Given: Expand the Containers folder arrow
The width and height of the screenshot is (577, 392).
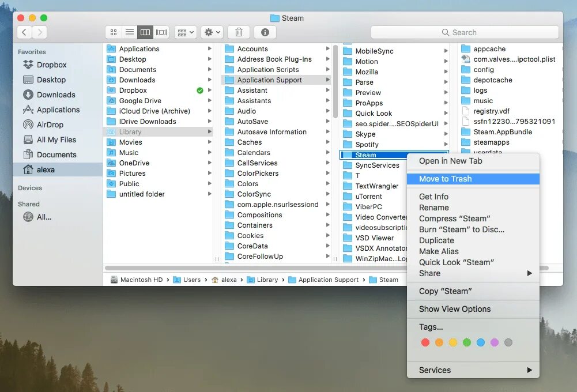Looking at the screenshot, I should coord(327,225).
